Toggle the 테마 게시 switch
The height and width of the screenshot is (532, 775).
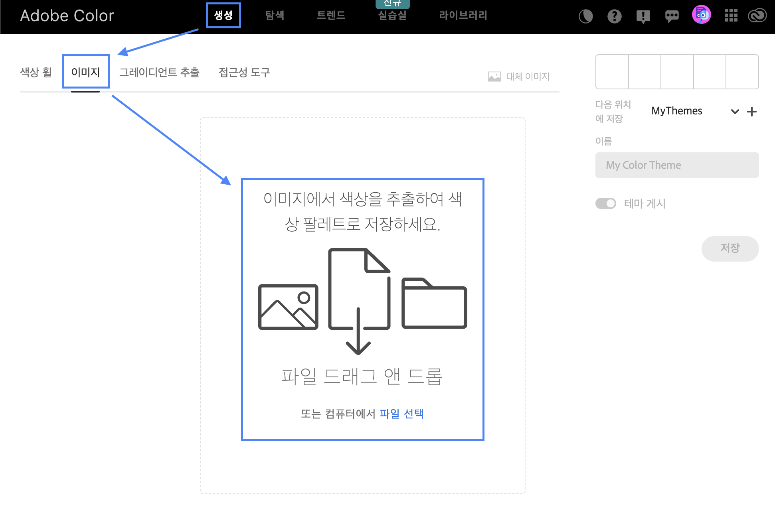[606, 203]
